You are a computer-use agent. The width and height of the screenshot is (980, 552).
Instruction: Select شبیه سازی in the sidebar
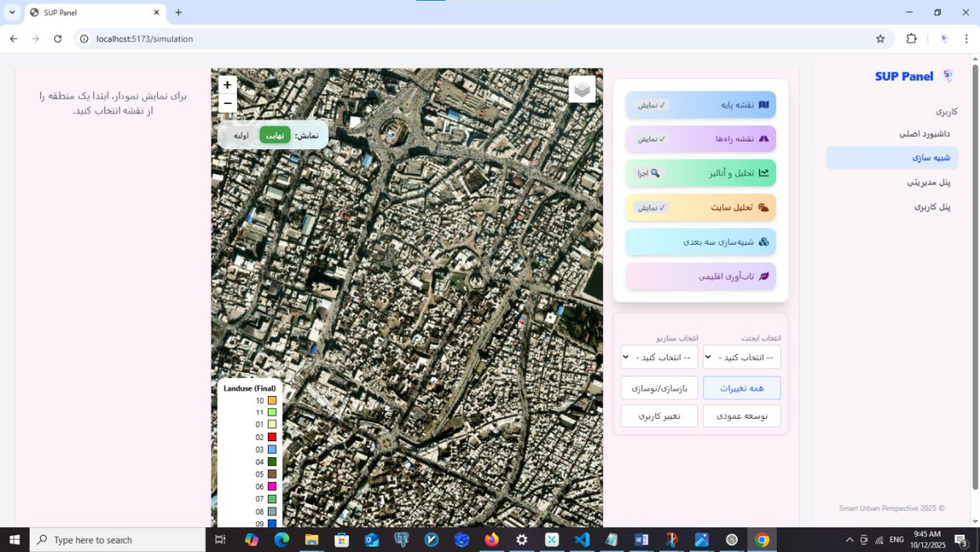892,157
